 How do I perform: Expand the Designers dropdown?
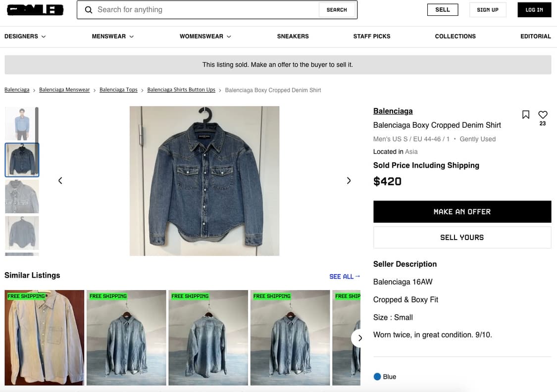point(25,36)
